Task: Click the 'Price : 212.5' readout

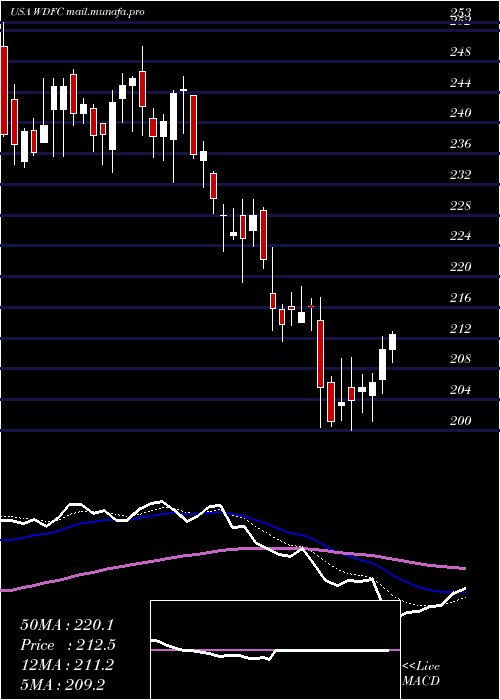Action: click(68, 645)
